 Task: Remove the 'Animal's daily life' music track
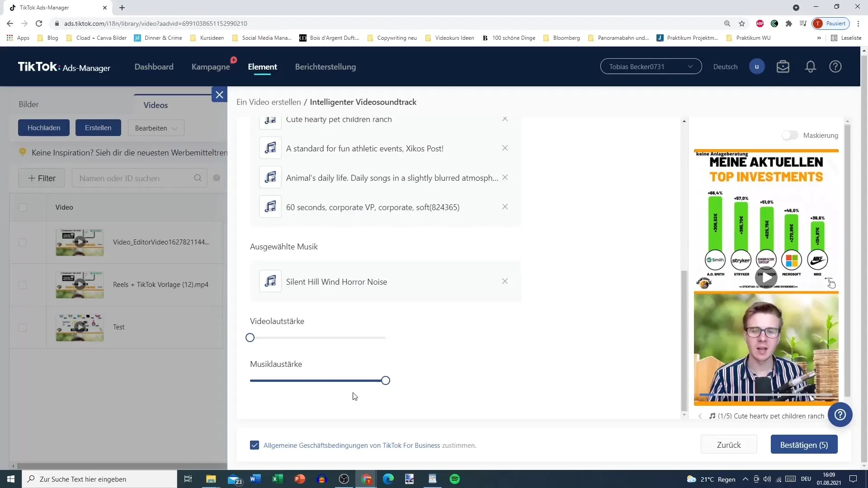[505, 178]
